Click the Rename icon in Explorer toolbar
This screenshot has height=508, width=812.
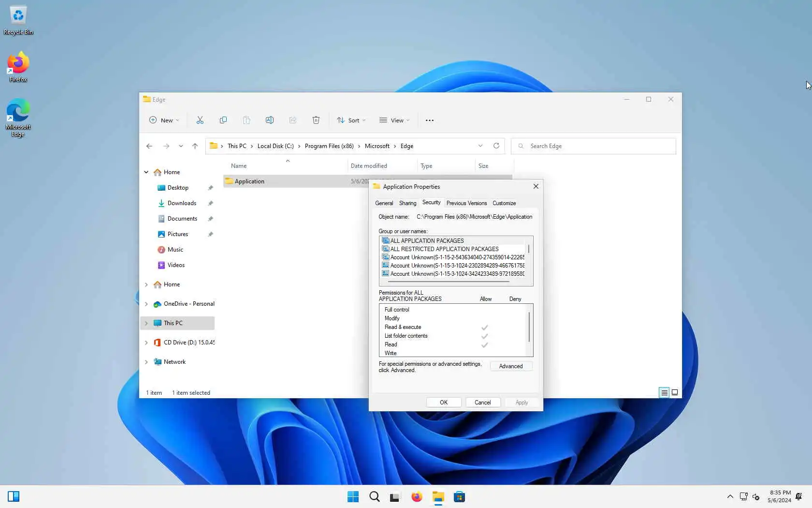pos(270,120)
